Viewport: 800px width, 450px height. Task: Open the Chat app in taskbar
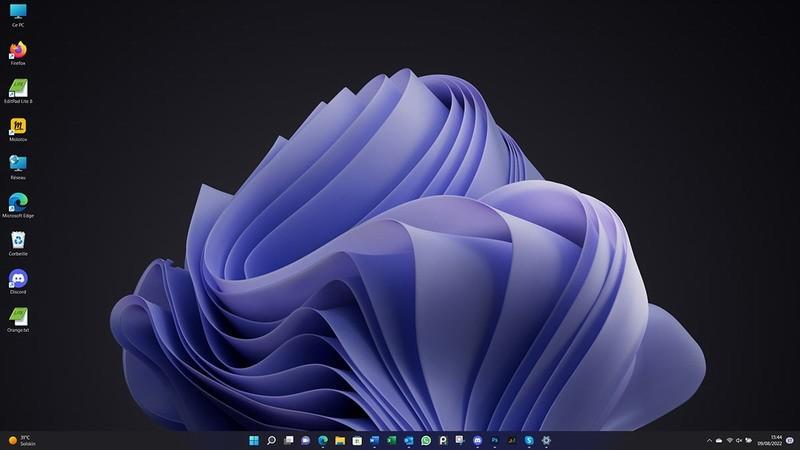305,440
